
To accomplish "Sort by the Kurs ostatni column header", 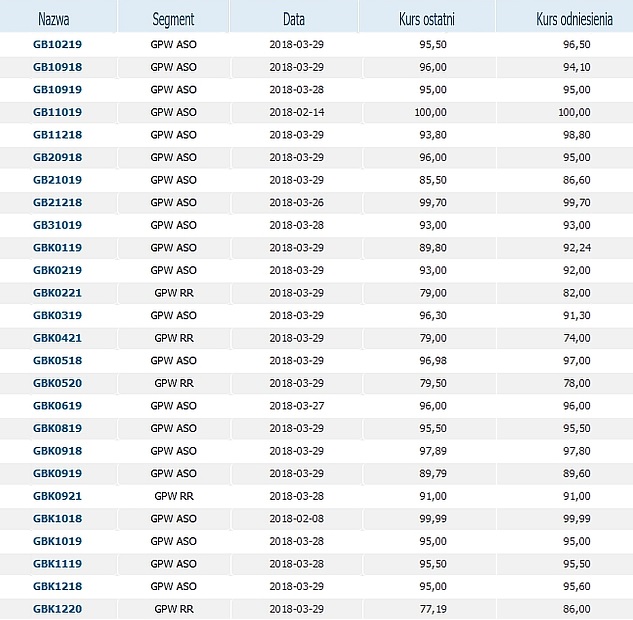I will coord(427,19).
